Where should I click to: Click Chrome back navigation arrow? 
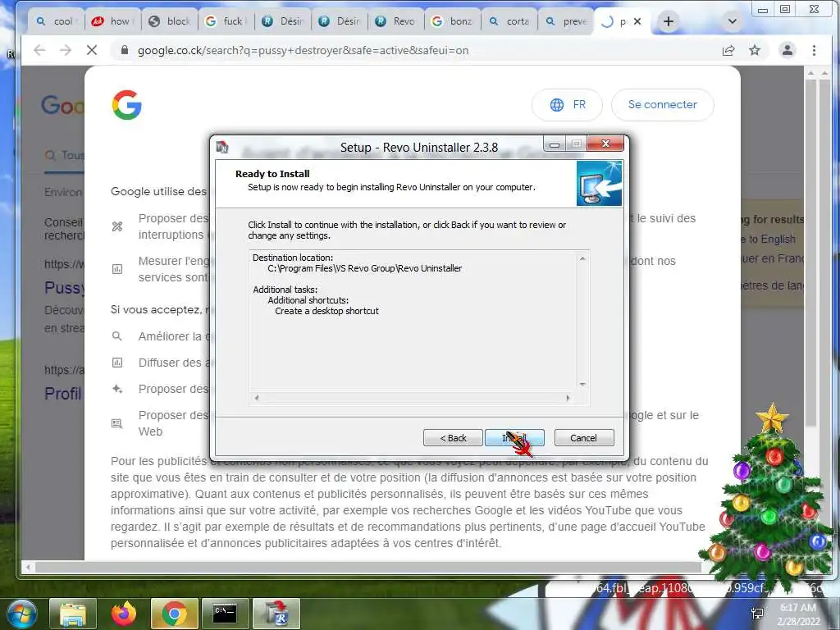(39, 50)
